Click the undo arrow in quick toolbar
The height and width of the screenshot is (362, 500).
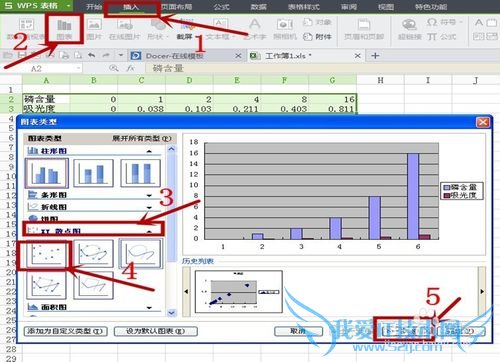pyautogui.click(x=91, y=55)
